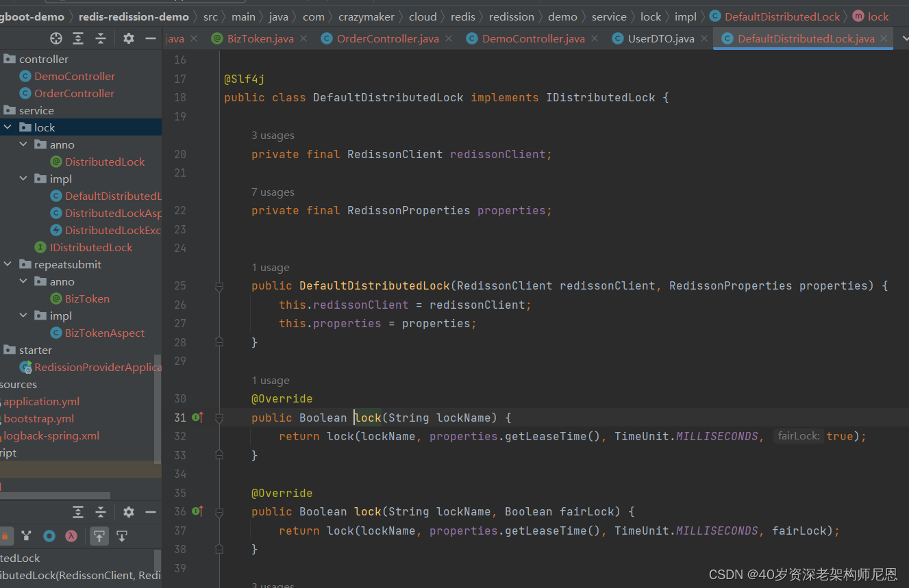Click the Project panel horizontal scrollbar
The height and width of the screenshot is (588, 909).
click(x=55, y=496)
